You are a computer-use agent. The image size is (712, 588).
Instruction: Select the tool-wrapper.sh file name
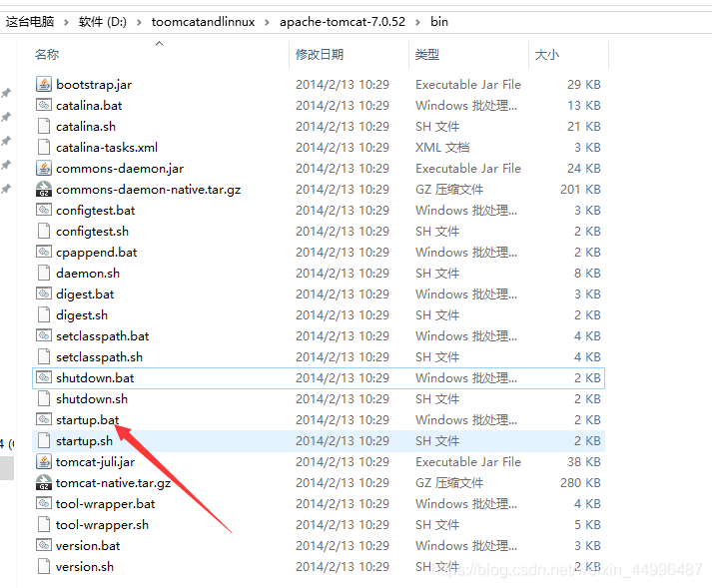102,525
